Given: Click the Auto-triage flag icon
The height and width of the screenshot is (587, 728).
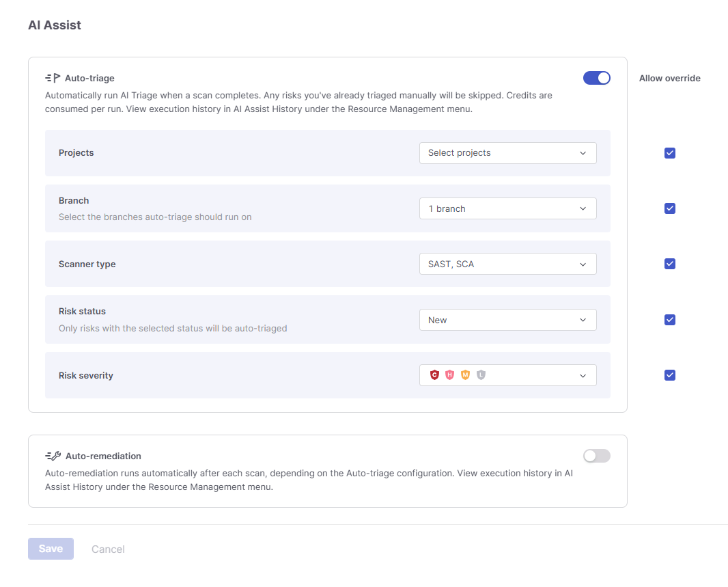Looking at the screenshot, I should [53, 78].
